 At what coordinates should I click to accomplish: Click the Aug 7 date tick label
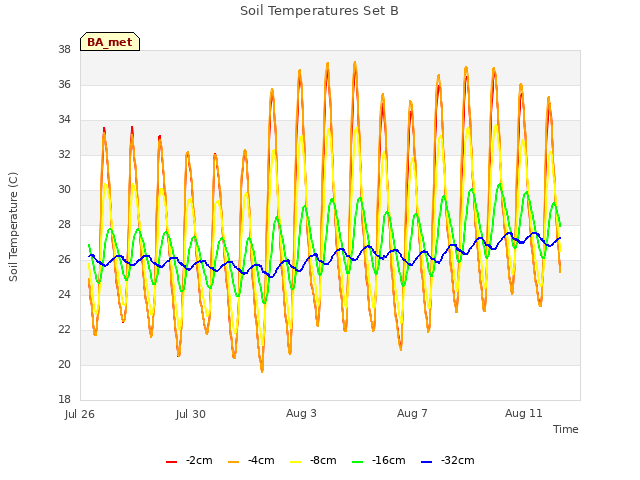[412, 413]
